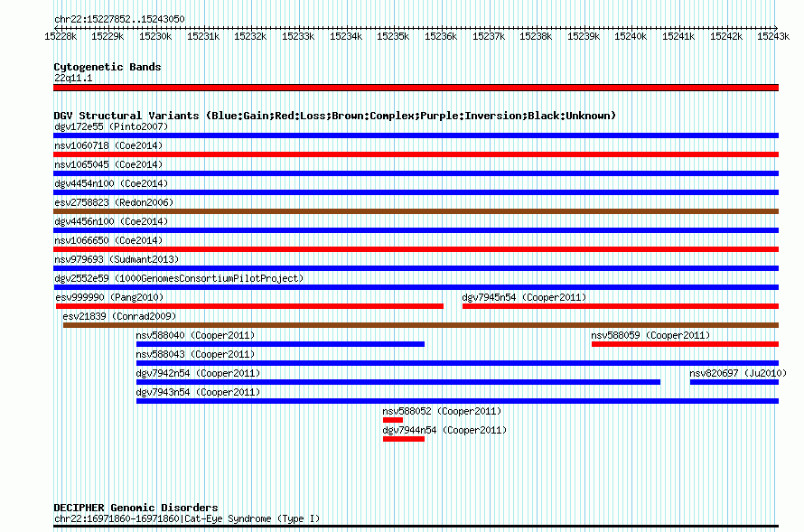The image size is (804, 532).
Task: Open the nsv820697 (Ju2010) label
Action: 738,374
